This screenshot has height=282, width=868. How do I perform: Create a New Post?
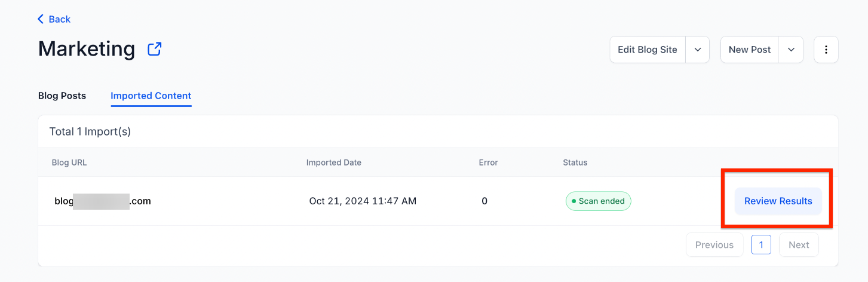(x=750, y=50)
